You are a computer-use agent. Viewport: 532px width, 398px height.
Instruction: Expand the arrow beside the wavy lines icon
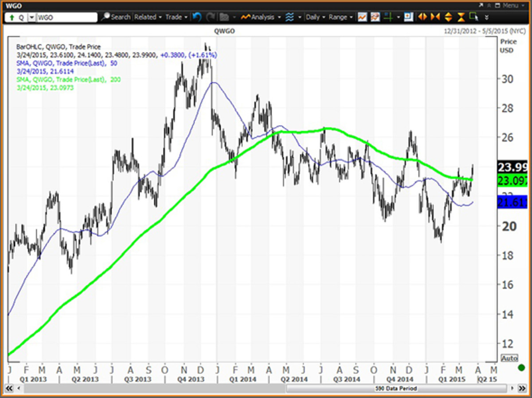click(x=300, y=17)
